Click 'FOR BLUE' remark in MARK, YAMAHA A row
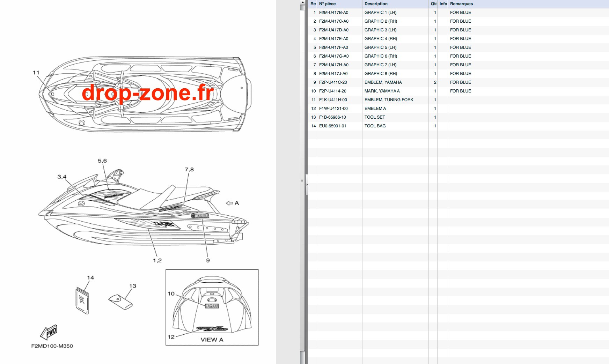The height and width of the screenshot is (364, 609). pos(460,91)
